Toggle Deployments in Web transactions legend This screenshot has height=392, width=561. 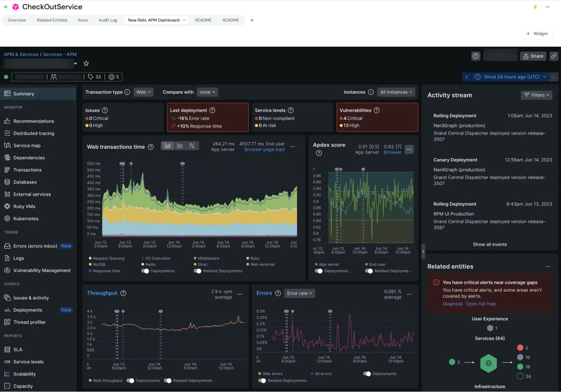click(x=145, y=271)
